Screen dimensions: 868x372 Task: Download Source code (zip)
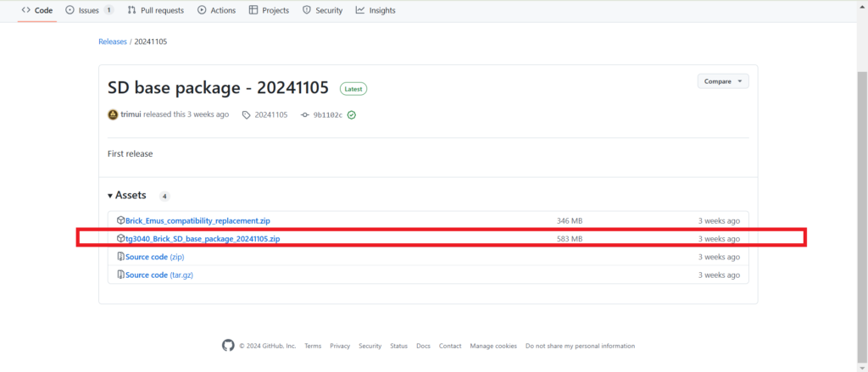(x=155, y=258)
